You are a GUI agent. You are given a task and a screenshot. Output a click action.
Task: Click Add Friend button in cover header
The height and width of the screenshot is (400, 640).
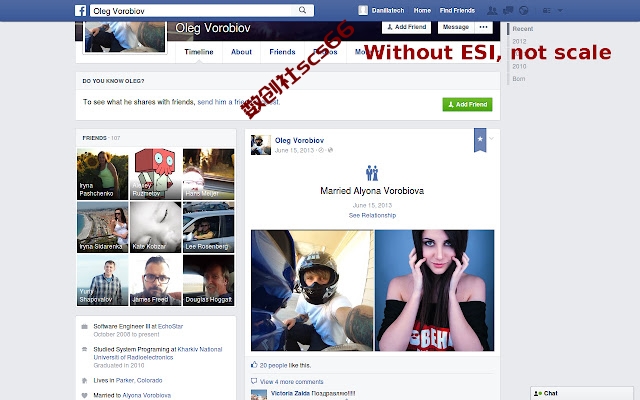coord(407,27)
